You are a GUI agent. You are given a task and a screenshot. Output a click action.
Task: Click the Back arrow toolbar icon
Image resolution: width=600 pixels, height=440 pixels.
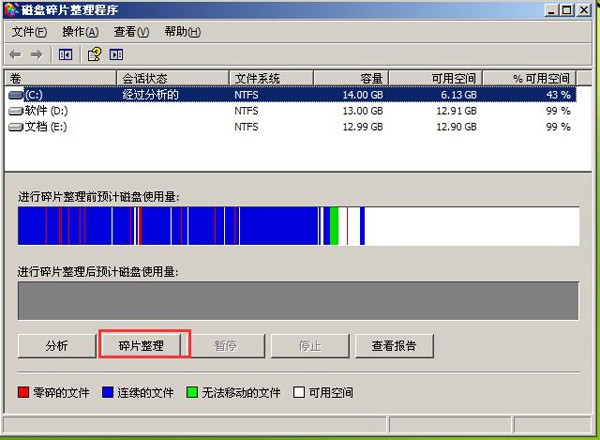15,55
